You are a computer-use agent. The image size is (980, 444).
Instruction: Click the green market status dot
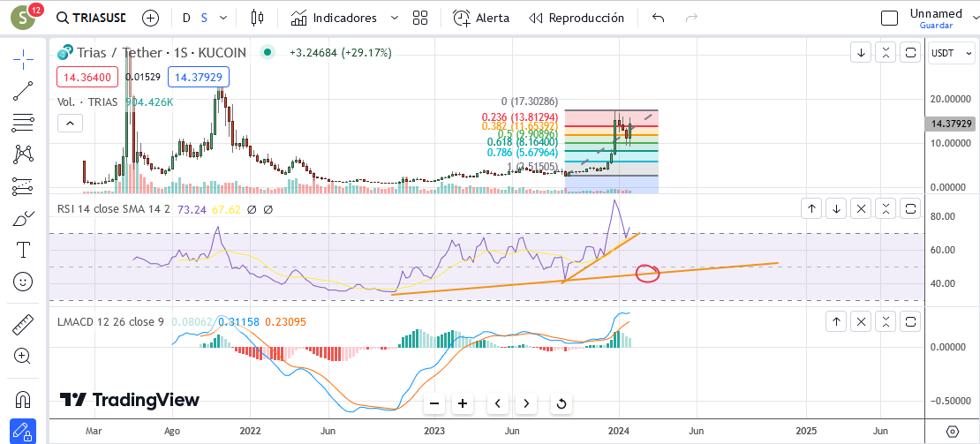click(268, 52)
